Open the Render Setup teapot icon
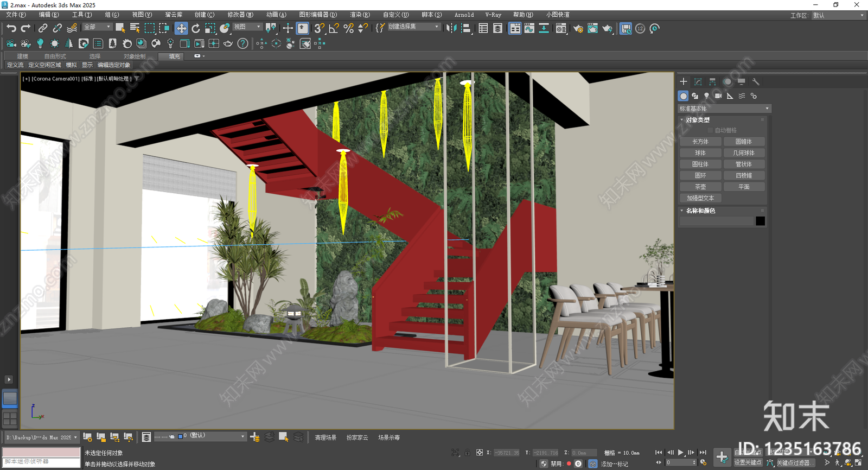Viewport: 868px width, 470px height. (578, 28)
